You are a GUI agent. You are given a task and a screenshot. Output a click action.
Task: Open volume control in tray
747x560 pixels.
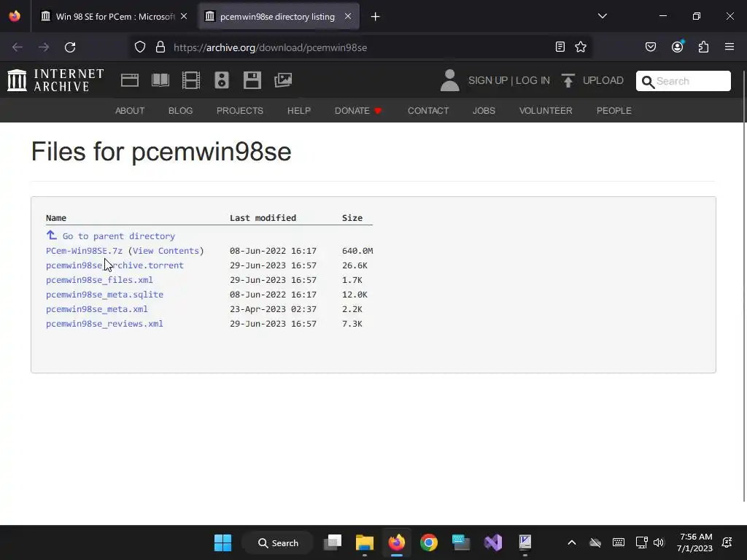tap(659, 542)
